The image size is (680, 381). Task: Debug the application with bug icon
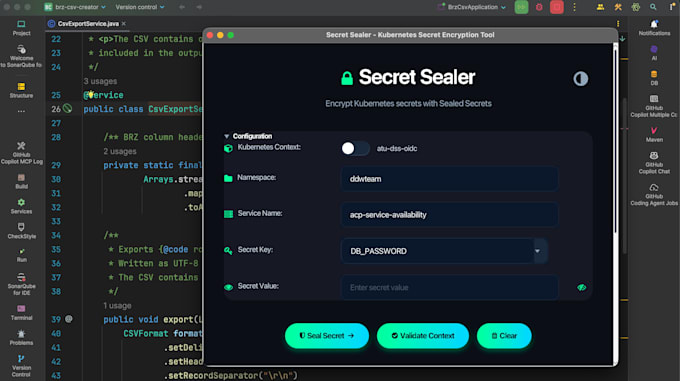pyautogui.click(x=539, y=7)
